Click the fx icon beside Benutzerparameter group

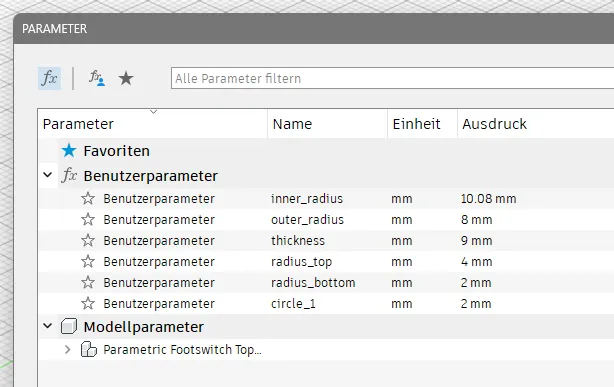(x=69, y=175)
